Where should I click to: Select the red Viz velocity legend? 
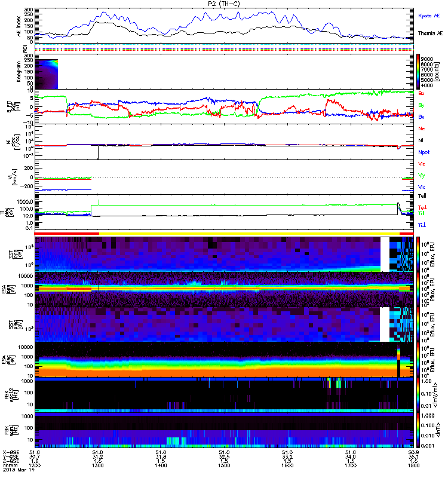pyautogui.click(x=422, y=164)
